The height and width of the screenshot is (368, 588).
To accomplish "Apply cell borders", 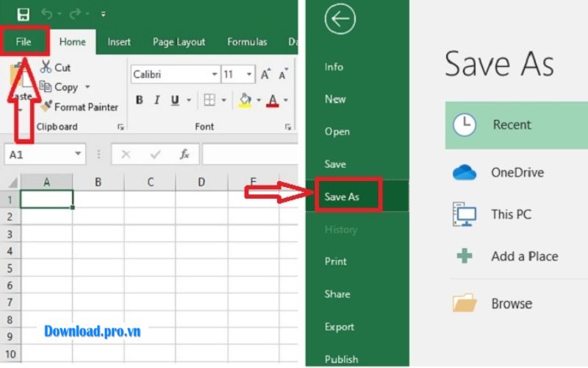I will tap(209, 100).
